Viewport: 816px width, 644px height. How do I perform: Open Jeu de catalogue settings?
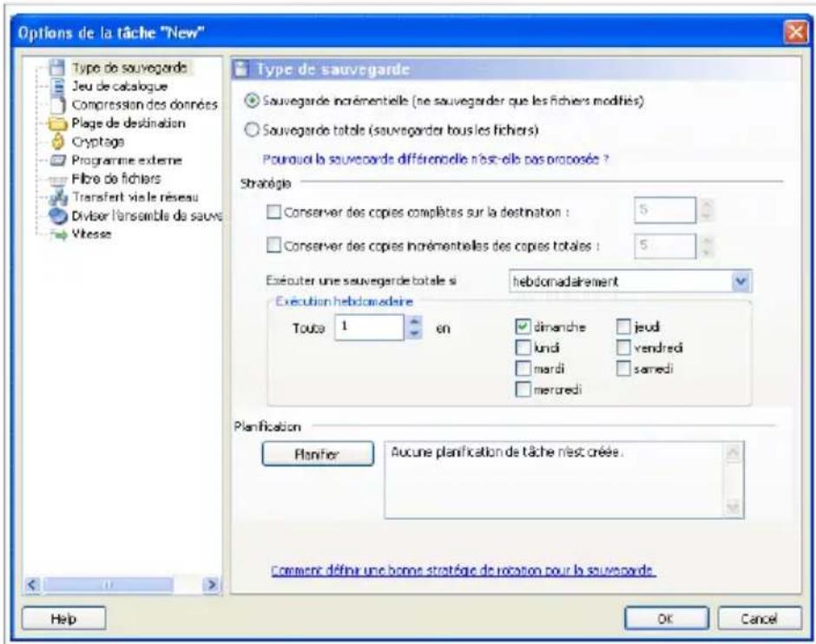click(x=119, y=86)
